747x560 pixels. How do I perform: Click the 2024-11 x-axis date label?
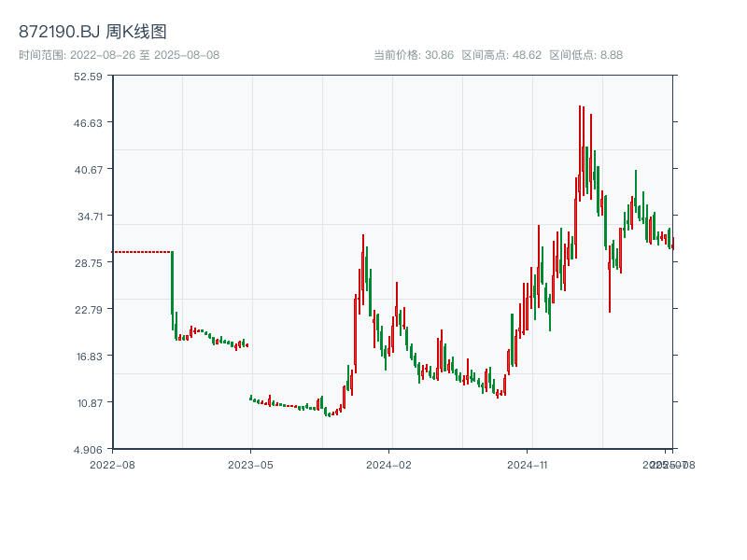click(x=527, y=464)
